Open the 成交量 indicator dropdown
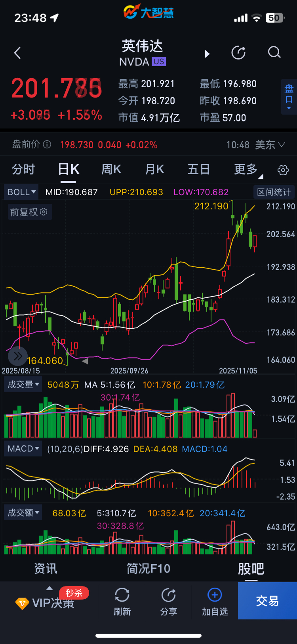This screenshot has height=644, width=297. [x=23, y=385]
